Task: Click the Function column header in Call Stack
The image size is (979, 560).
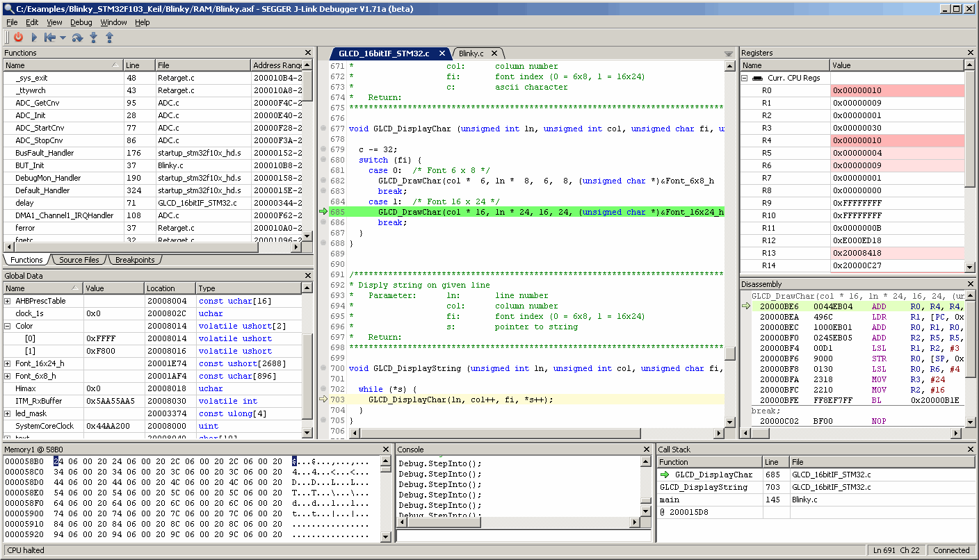Action: [709, 462]
